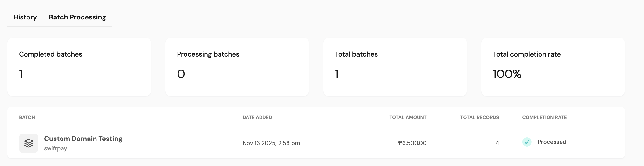Click the ₱6,500.00 total amount cell
This screenshot has width=644, height=166.
point(412,143)
